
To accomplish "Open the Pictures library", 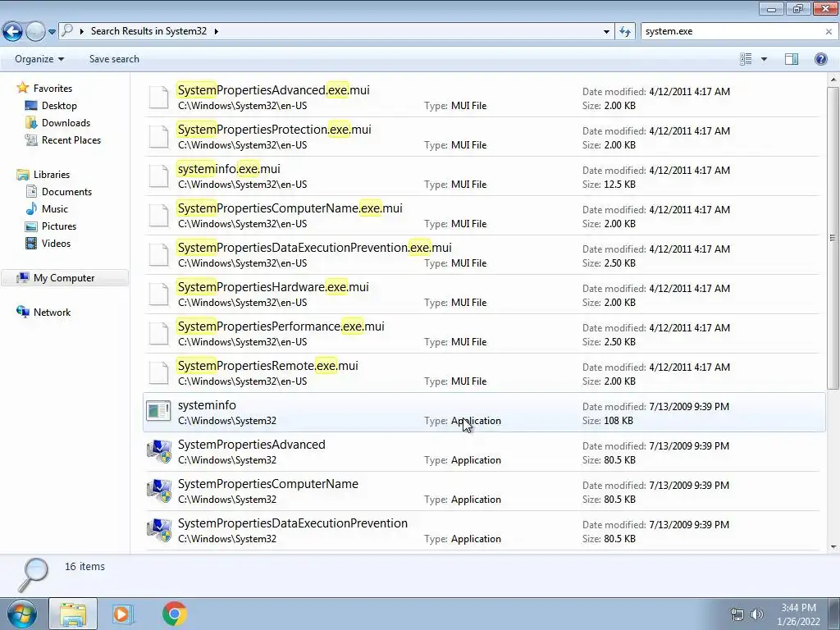I will [59, 226].
